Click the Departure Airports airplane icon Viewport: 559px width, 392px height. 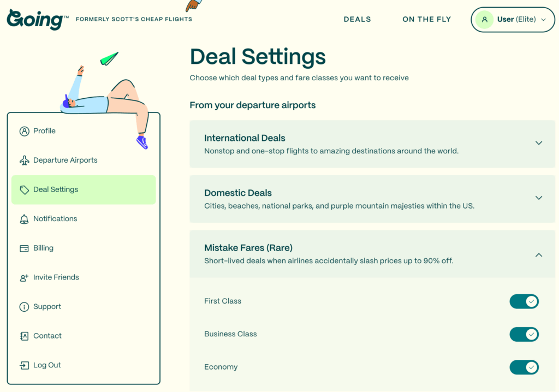click(24, 161)
